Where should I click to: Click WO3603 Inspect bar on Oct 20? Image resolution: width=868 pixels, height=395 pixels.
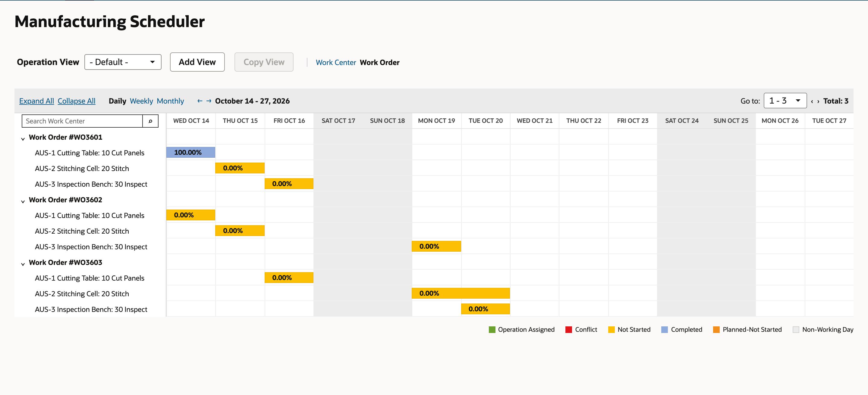(x=486, y=309)
